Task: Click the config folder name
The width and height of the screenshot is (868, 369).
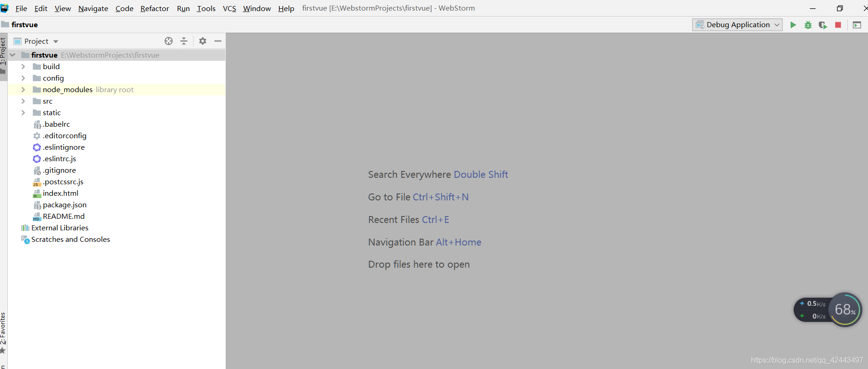Action: pos(53,78)
